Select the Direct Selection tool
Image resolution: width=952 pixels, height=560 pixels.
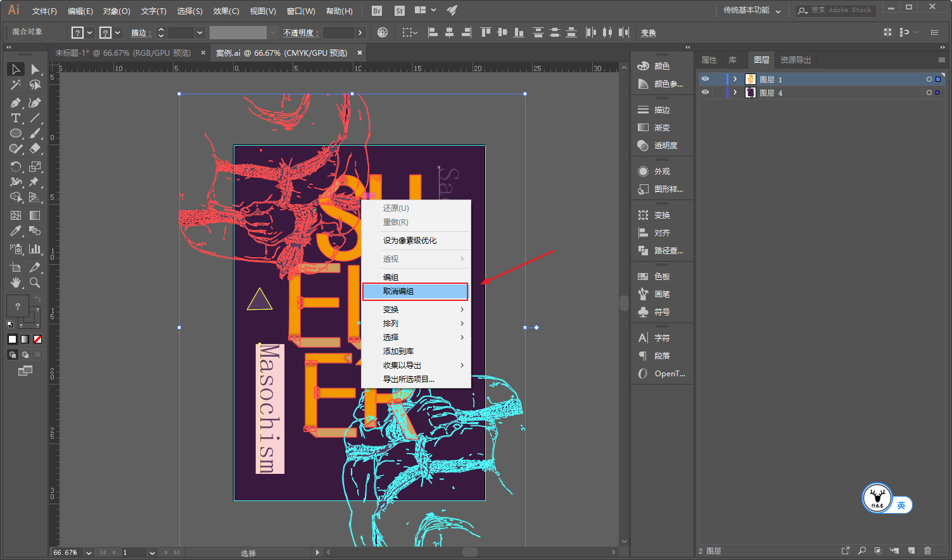click(35, 69)
